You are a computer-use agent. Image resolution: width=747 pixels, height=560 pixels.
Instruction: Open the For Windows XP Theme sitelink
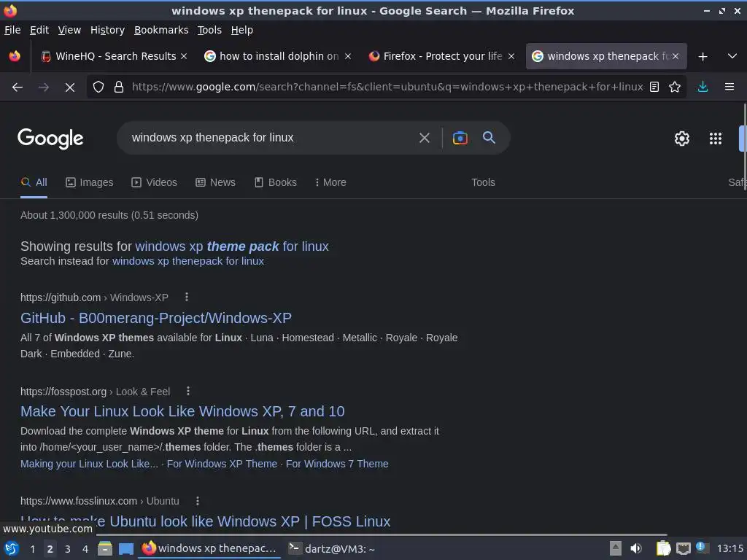[x=222, y=464]
